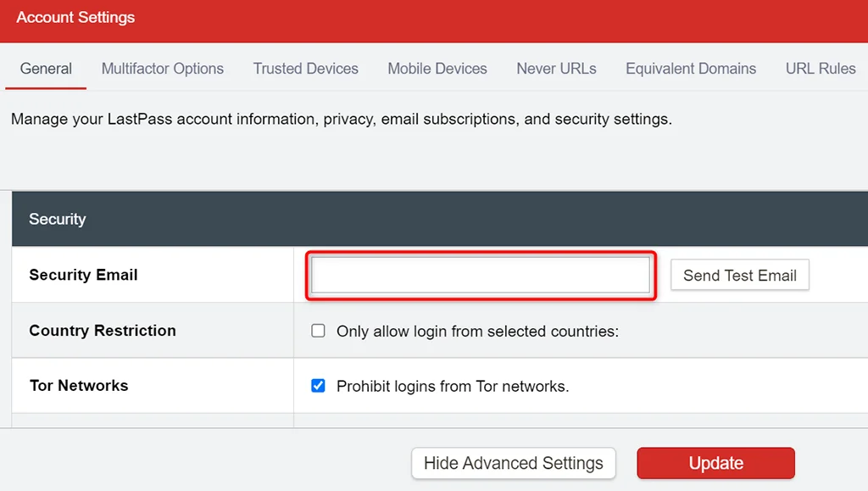Open the Equivalent Domains tab
This screenshot has height=491, width=868.
691,69
